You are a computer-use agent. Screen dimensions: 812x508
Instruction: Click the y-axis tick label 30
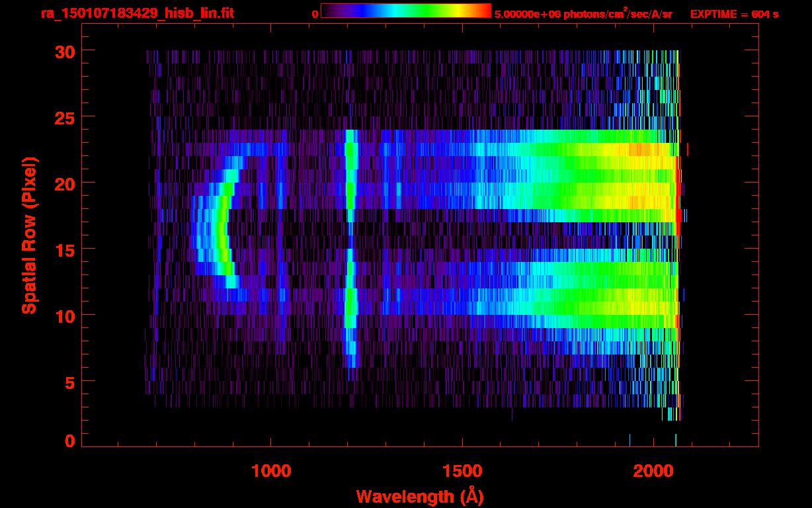coord(63,51)
